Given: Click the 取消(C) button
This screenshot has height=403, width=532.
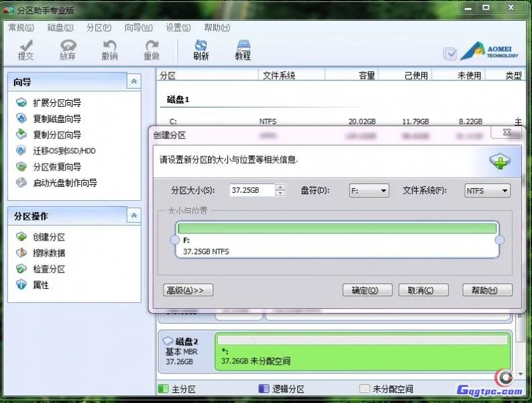Looking at the screenshot, I should point(423,290).
